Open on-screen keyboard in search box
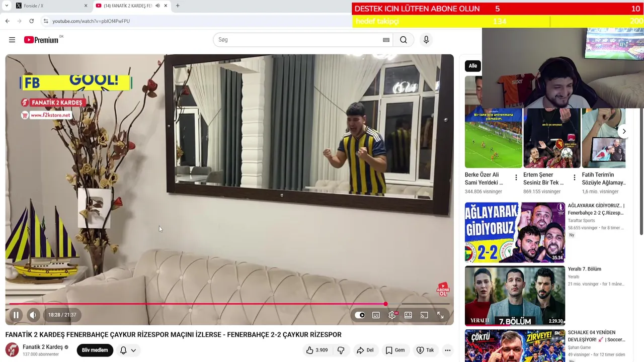644x362 pixels. click(x=386, y=40)
